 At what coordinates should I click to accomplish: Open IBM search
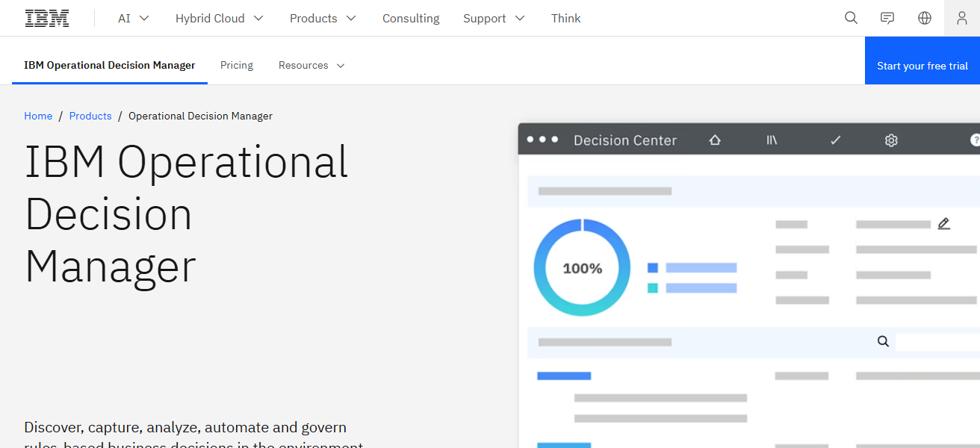coord(851,17)
